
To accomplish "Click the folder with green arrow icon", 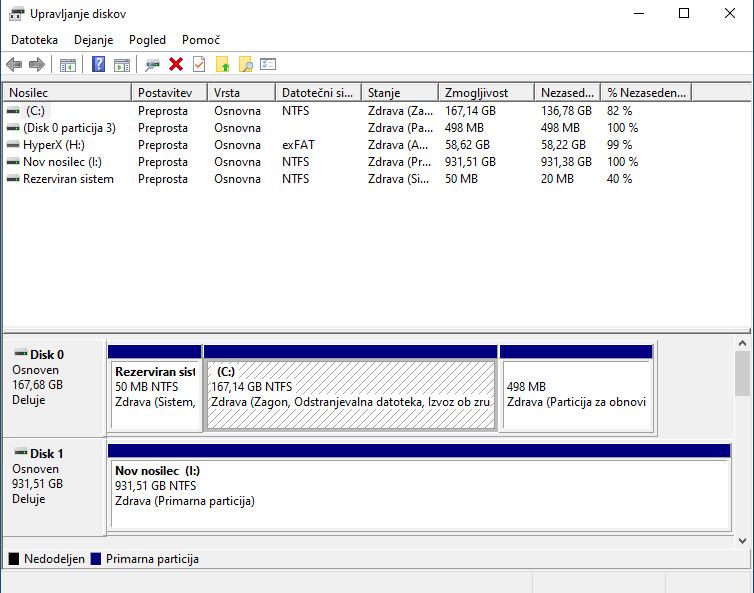I will (223, 64).
